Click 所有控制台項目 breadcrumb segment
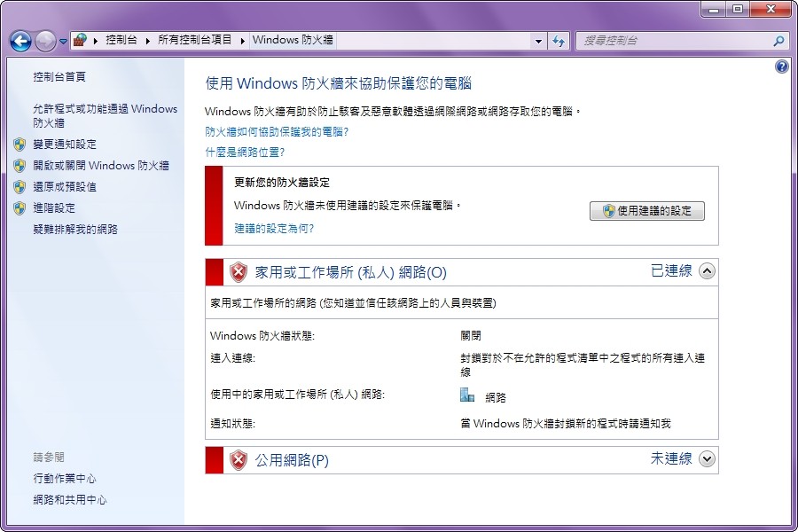 coord(194,40)
